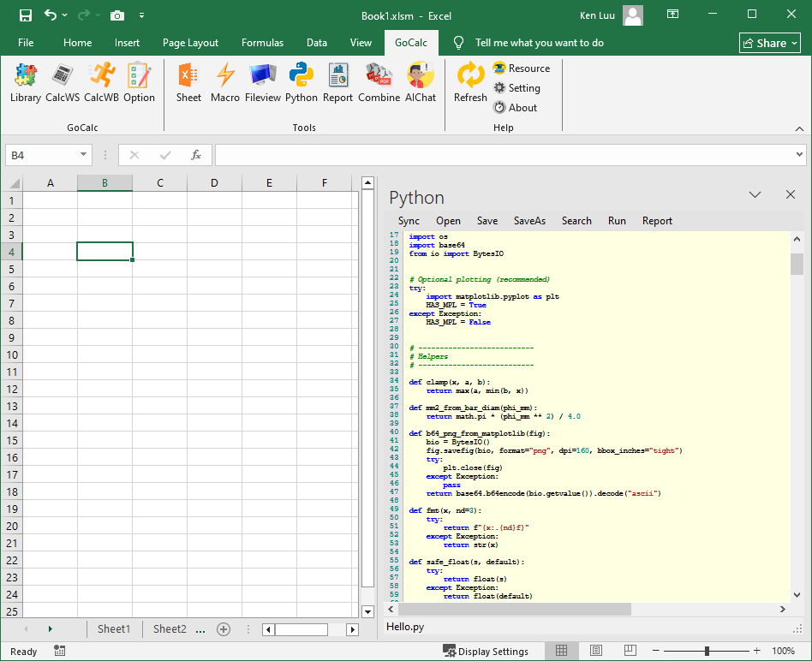The image size is (812, 661).
Task: Open Display Settings in status bar
Action: pos(486,652)
